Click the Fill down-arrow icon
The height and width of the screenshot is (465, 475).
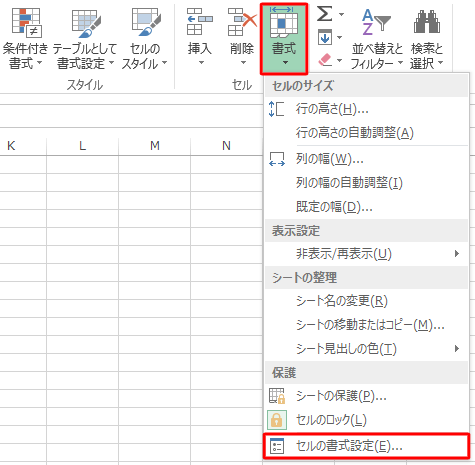[x=325, y=37]
